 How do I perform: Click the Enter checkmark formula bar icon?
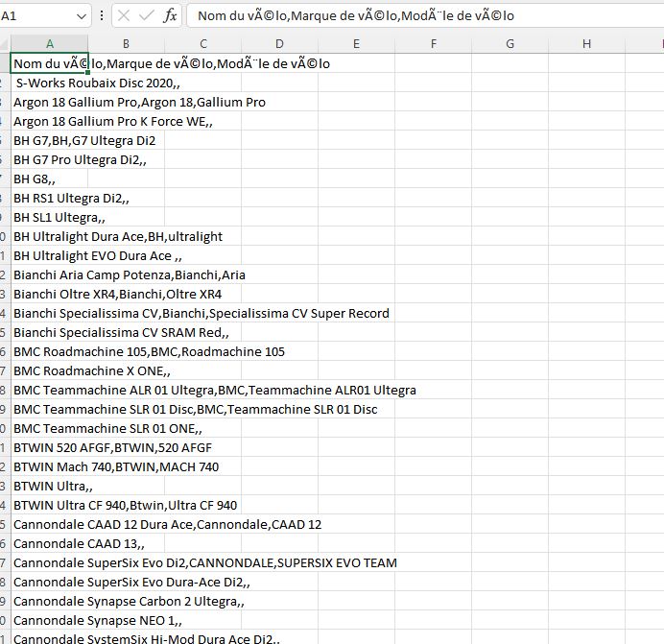(x=147, y=16)
